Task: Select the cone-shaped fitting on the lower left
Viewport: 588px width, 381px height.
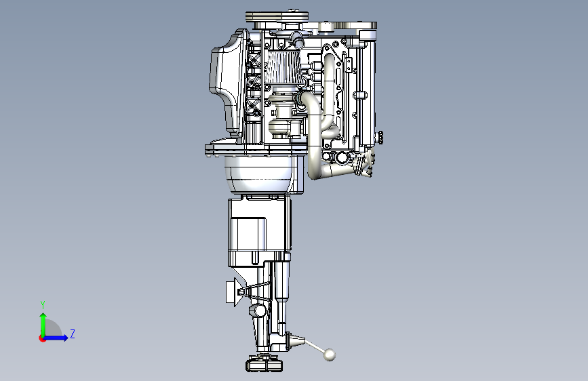Action: (x=235, y=292)
